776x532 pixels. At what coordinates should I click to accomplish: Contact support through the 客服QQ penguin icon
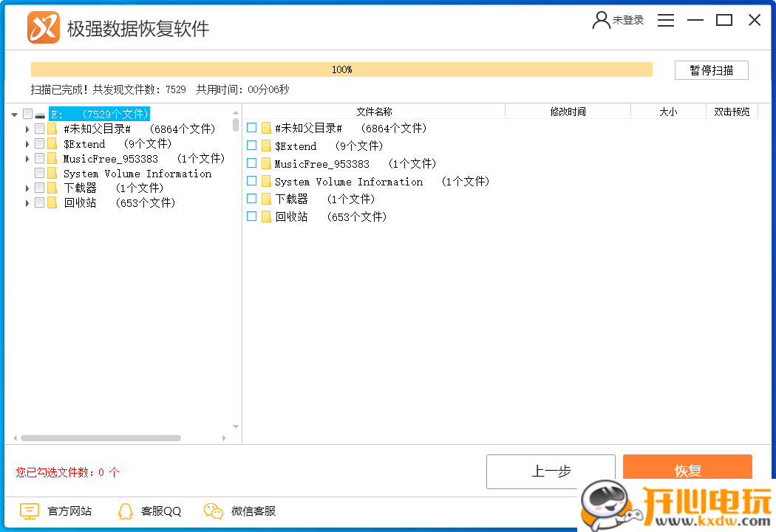[x=126, y=511]
